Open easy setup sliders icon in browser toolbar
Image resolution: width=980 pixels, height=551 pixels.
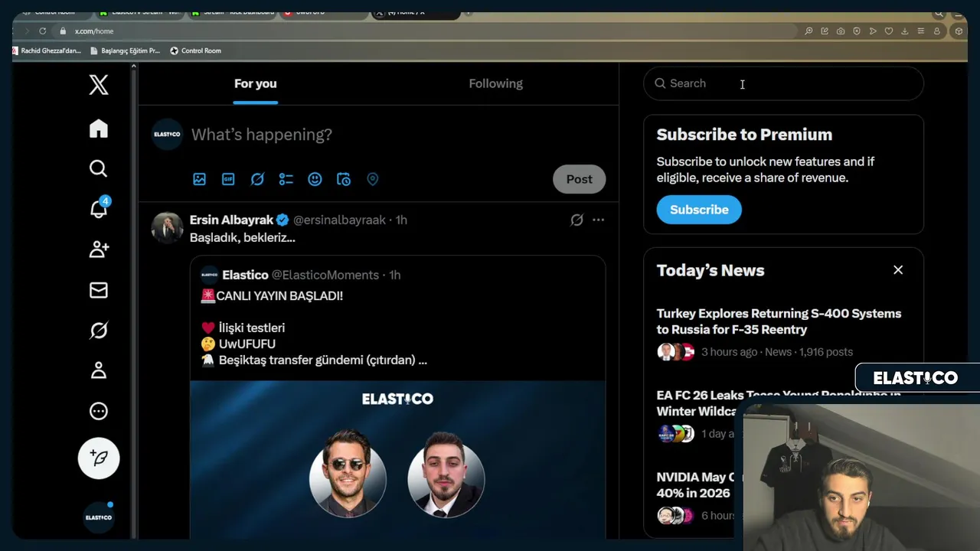920,31
